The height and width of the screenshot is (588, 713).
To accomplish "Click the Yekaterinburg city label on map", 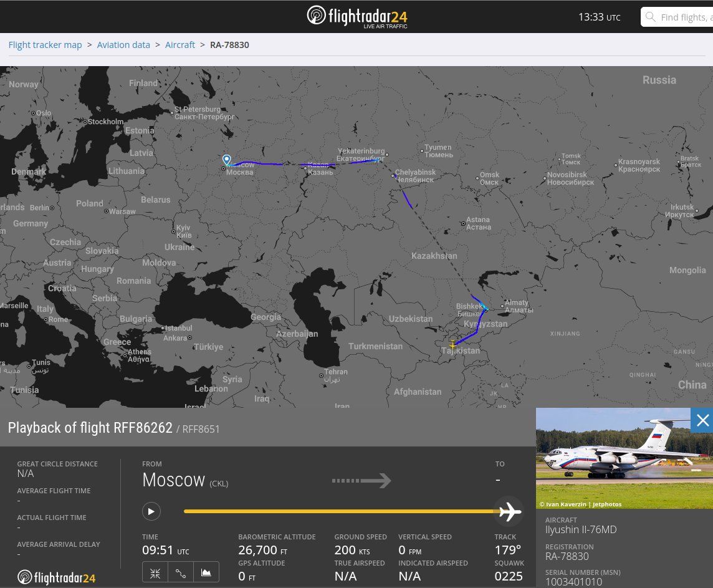I will 361,155.
